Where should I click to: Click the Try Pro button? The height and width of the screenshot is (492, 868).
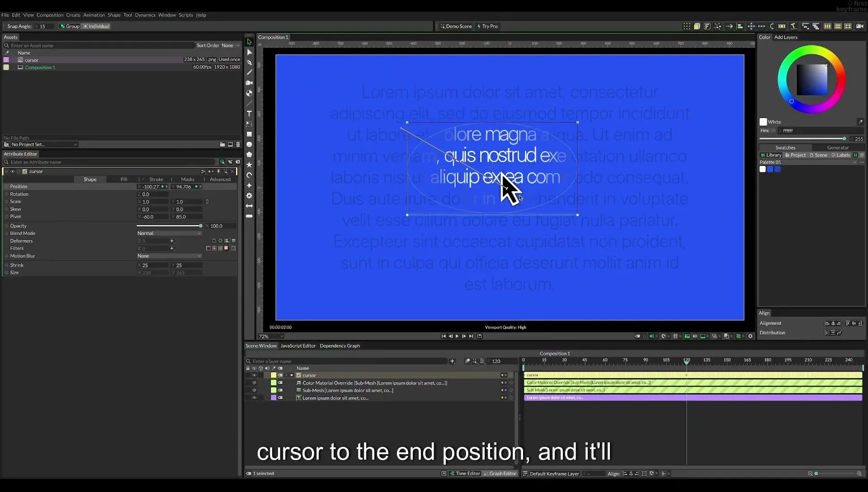pos(487,26)
